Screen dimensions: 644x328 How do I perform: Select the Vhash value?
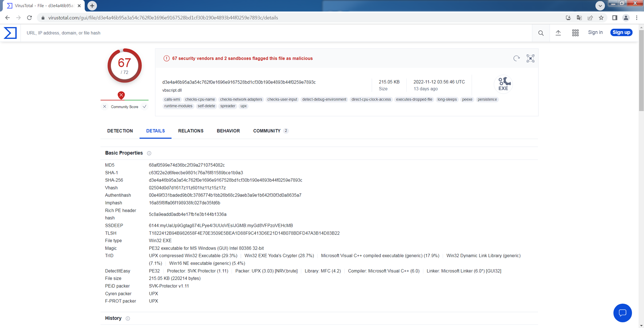187,188
